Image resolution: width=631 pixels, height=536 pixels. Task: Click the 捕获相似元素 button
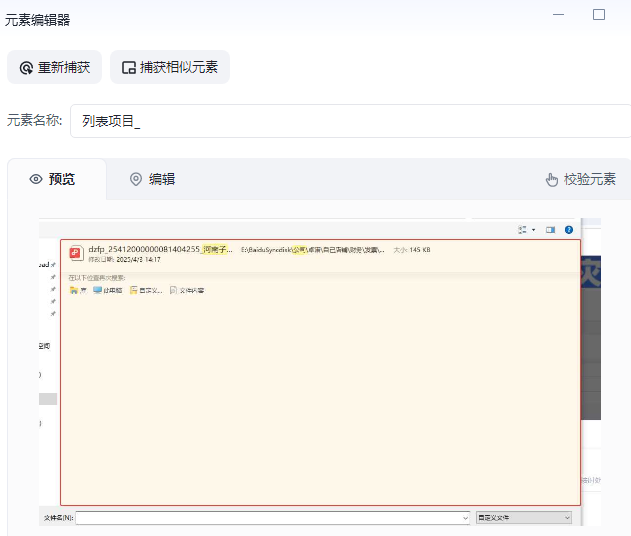click(170, 68)
